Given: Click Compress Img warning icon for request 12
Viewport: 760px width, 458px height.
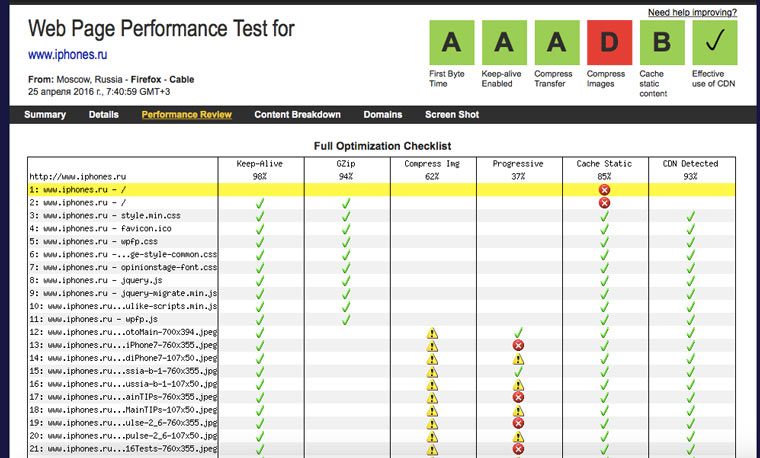Looking at the screenshot, I should 432,332.
